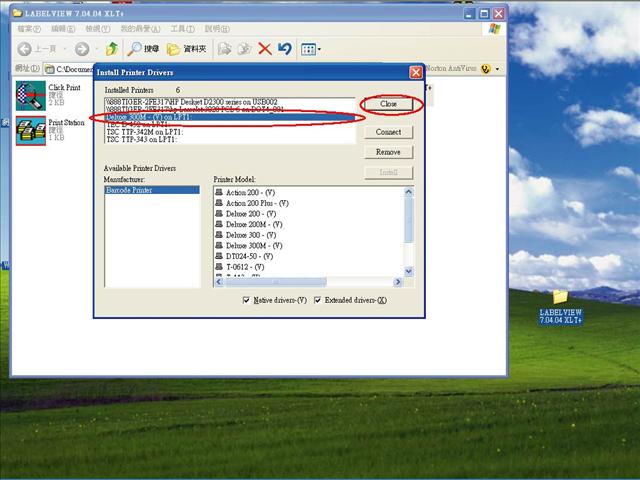
Task: Click the Remove button
Action: [388, 152]
